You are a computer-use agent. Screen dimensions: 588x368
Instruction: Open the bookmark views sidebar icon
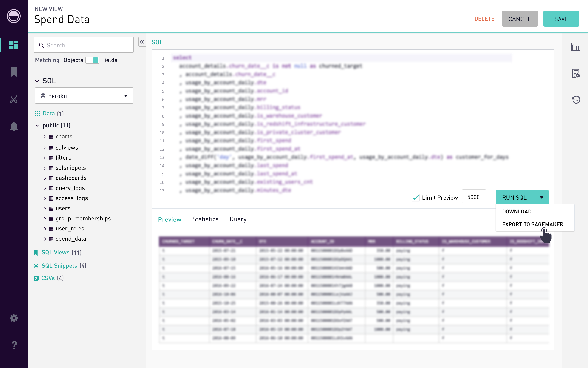(x=14, y=72)
